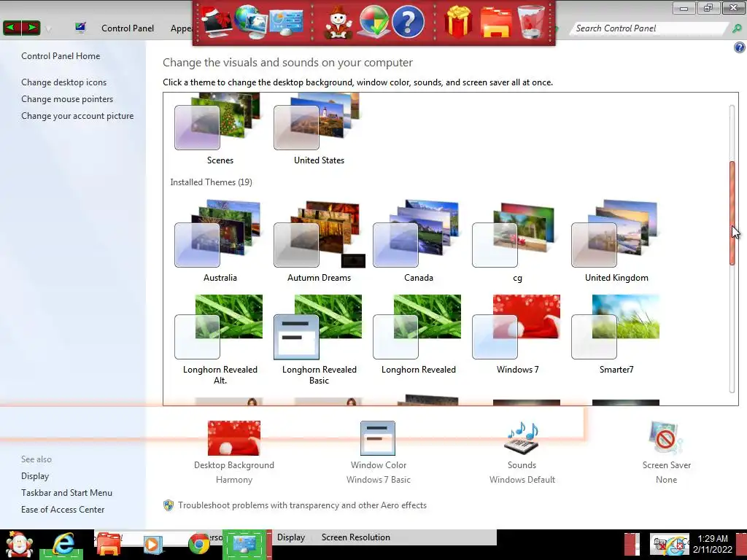The height and width of the screenshot is (560, 747).
Task: Click the Personalization icon in the address bar
Action: point(80,28)
